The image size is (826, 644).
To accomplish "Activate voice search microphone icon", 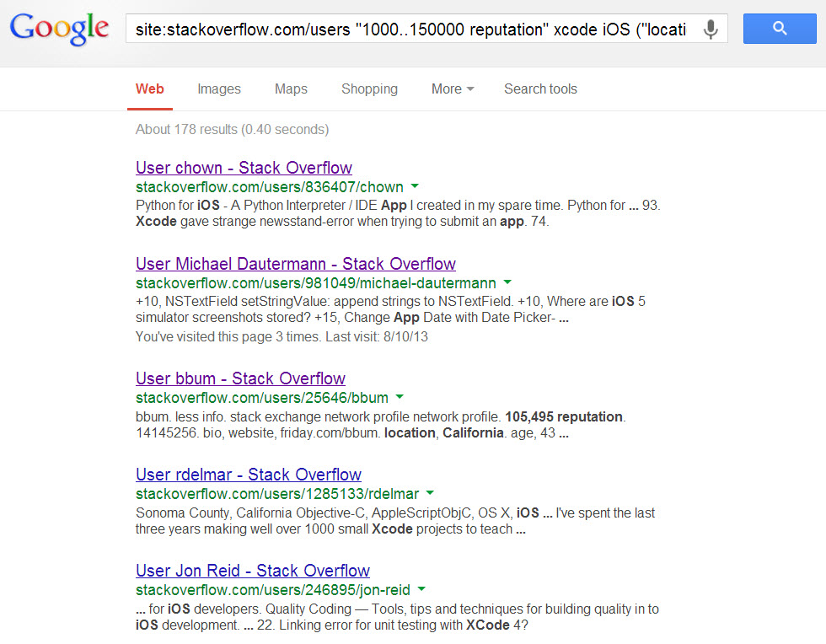I will [x=711, y=30].
